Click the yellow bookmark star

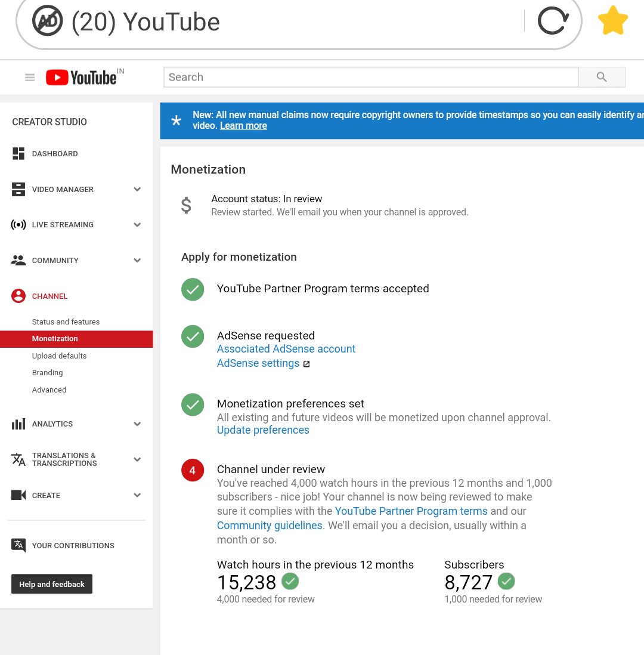point(612,20)
